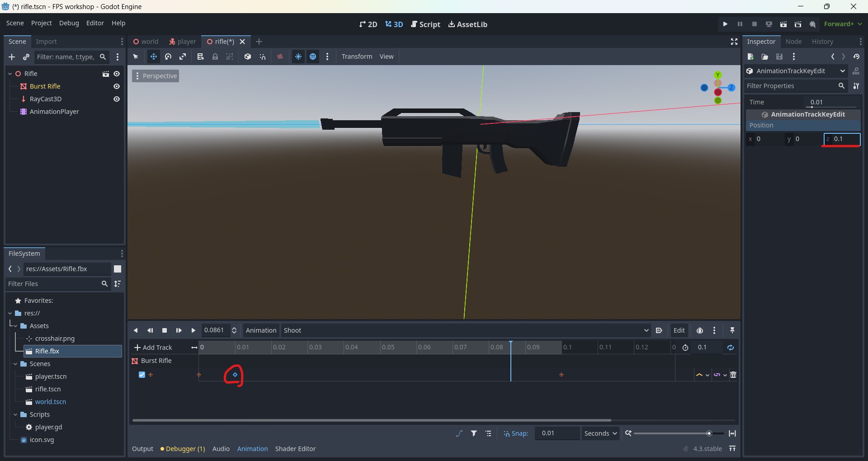Adjust the animation zoom slider

pyautogui.click(x=709, y=433)
